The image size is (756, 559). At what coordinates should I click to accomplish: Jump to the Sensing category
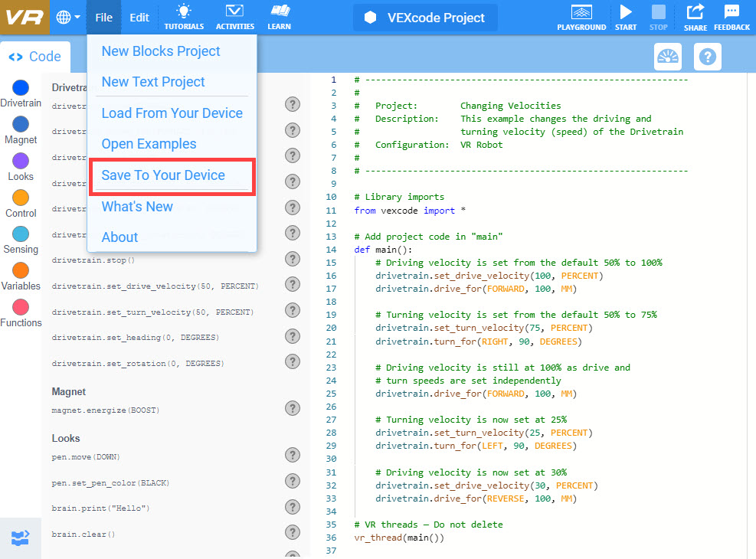tap(21, 234)
